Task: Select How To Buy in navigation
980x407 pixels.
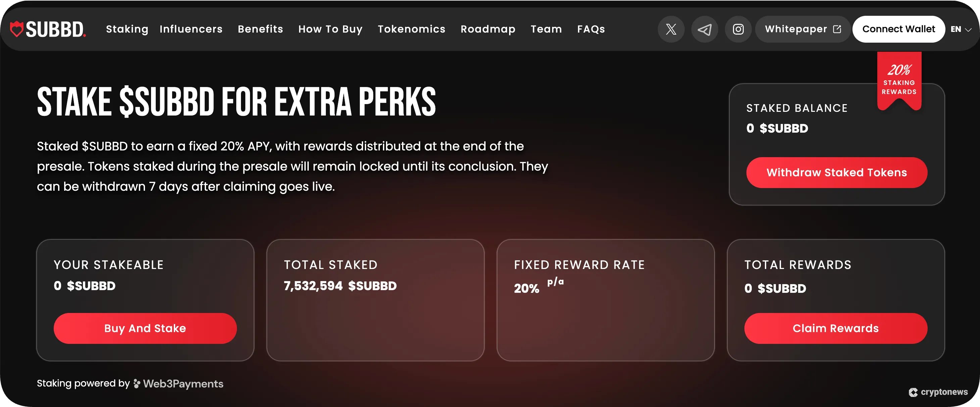Action: pos(330,29)
